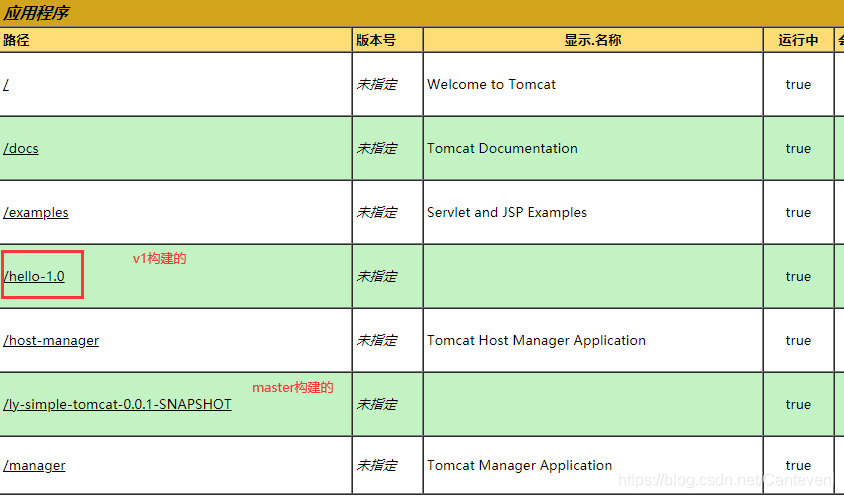This screenshot has width=844, height=498.
Task: Select the 显示.名称 column header
Action: [x=593, y=40]
